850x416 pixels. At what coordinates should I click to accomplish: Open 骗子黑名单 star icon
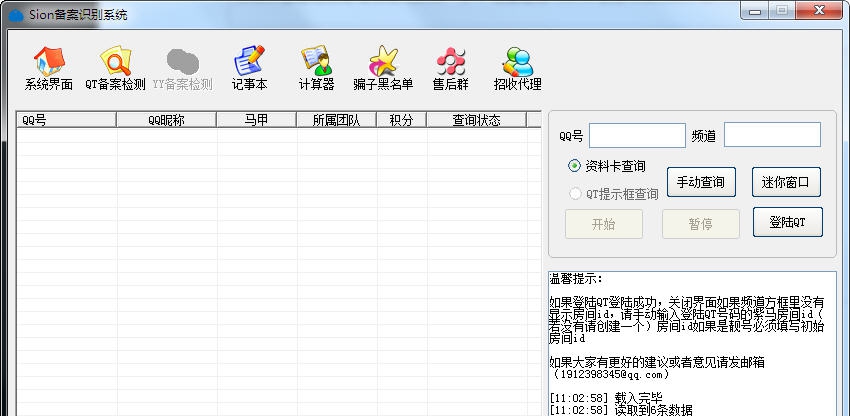(x=383, y=61)
